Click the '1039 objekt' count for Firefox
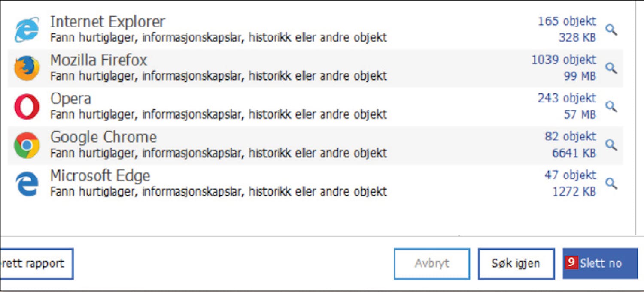 click(563, 60)
